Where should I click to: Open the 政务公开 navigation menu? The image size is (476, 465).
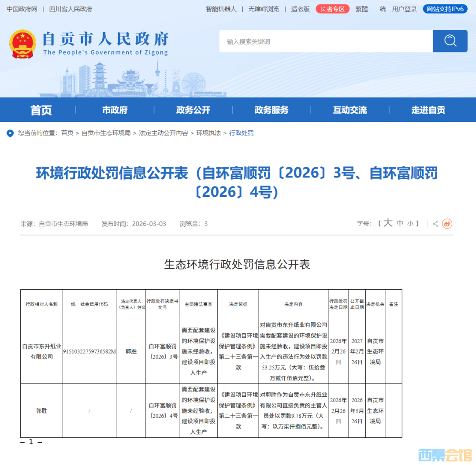click(193, 110)
